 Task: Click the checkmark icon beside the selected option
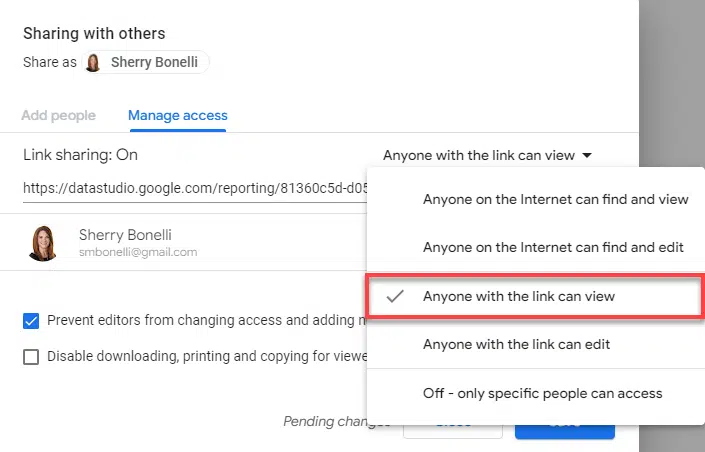pyautogui.click(x=395, y=297)
